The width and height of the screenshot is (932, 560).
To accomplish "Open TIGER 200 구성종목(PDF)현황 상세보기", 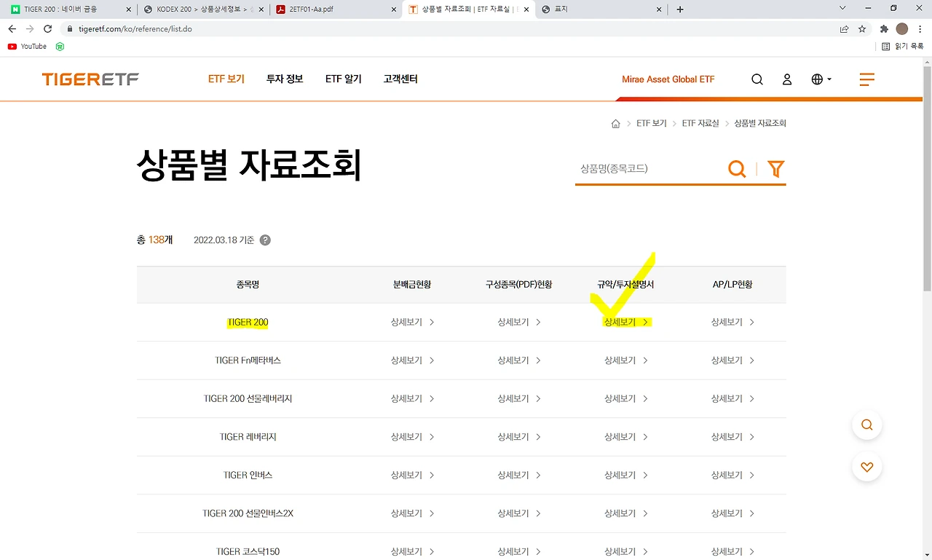I will (519, 322).
